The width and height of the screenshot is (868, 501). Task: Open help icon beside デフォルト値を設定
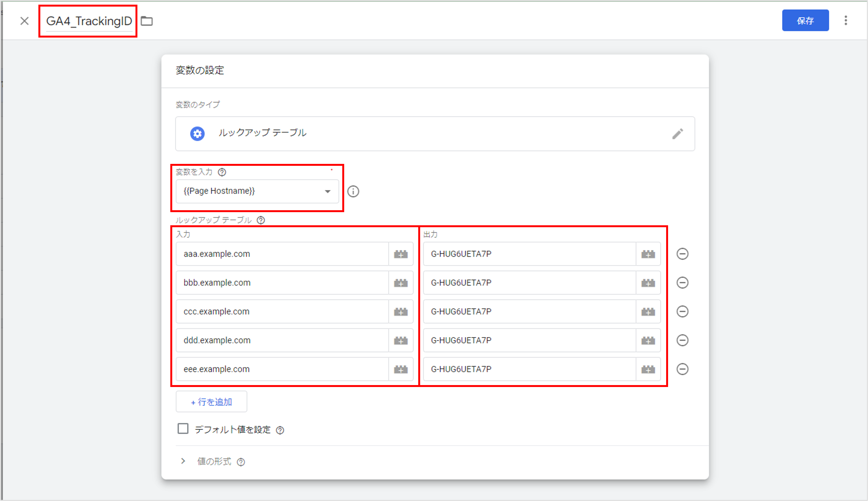280,430
